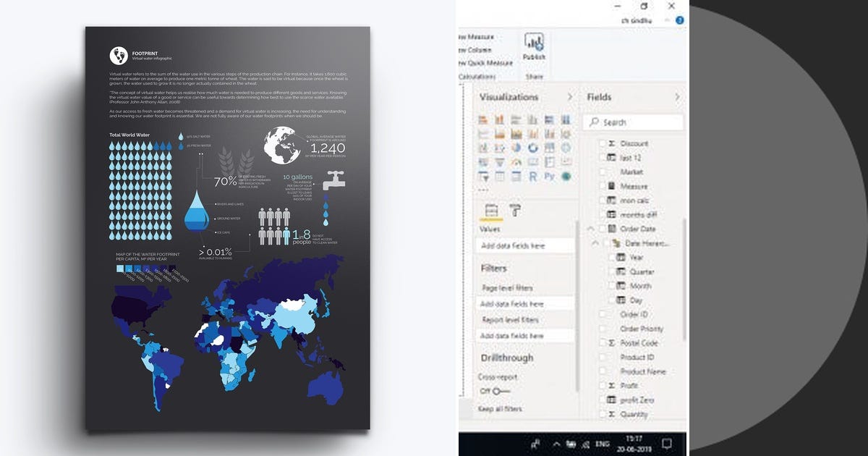
Task: Open the Format pane paint roller icon
Action: 515,210
